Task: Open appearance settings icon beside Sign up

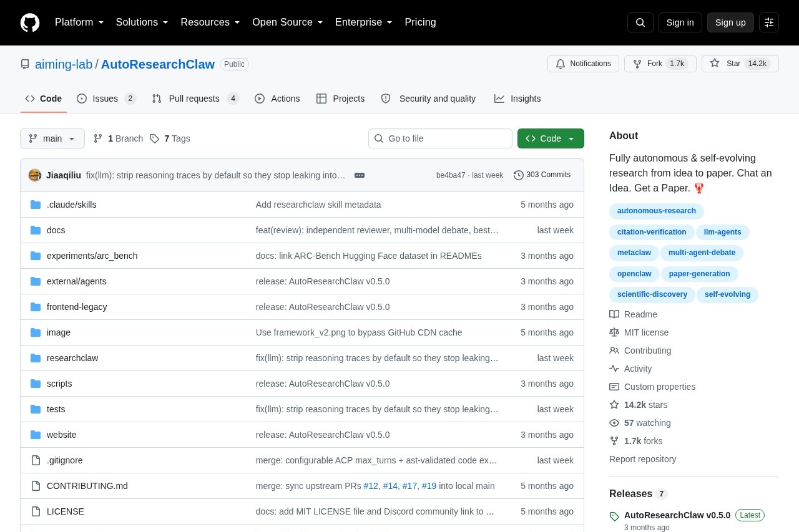Action: 769,22
